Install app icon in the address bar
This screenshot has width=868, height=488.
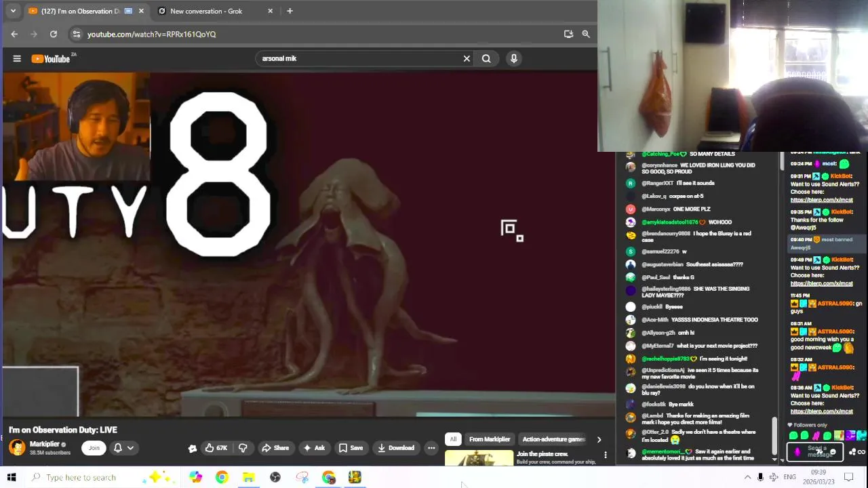[x=568, y=34]
